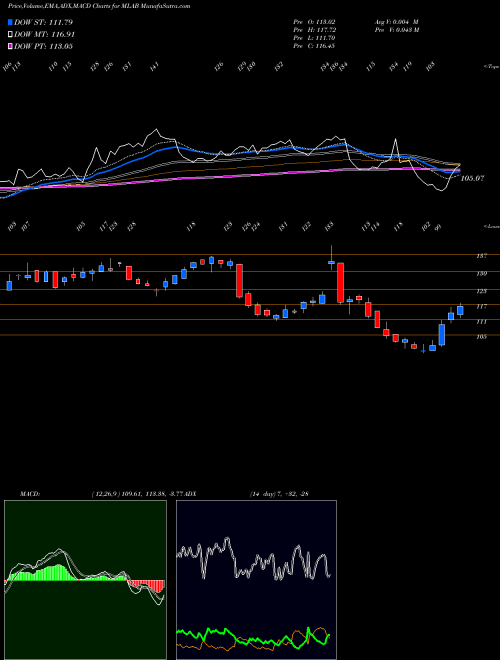
Task: Click the 'Pre H: 117.72' value
Action: [314, 30]
